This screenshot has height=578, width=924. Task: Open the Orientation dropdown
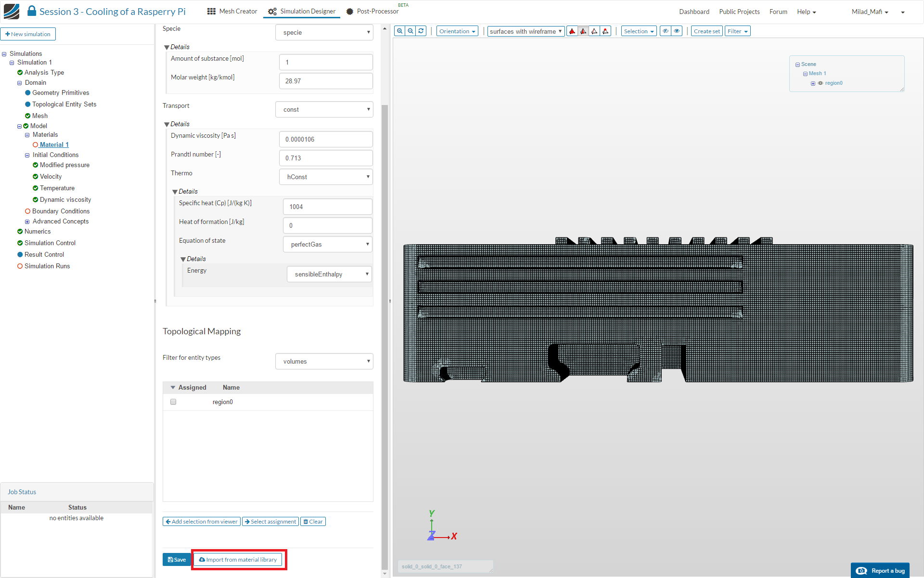tap(457, 31)
